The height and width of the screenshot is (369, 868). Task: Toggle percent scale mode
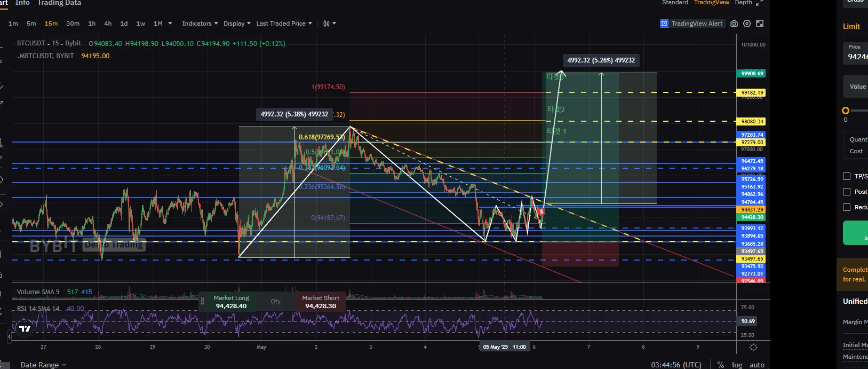tap(721, 365)
